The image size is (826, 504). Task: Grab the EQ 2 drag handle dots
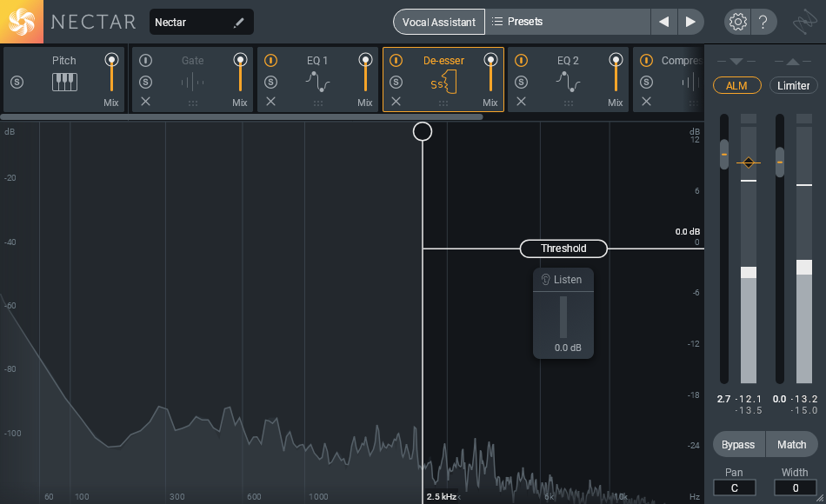click(569, 103)
